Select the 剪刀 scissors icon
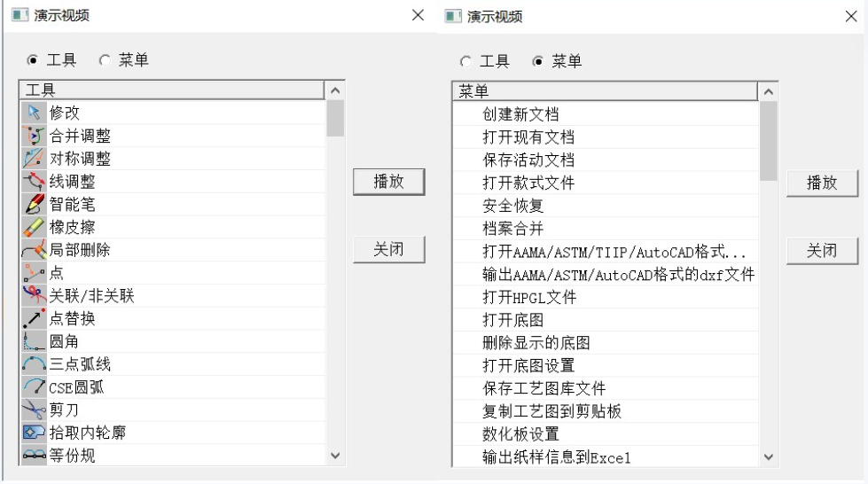The width and height of the screenshot is (868, 484). 34,410
